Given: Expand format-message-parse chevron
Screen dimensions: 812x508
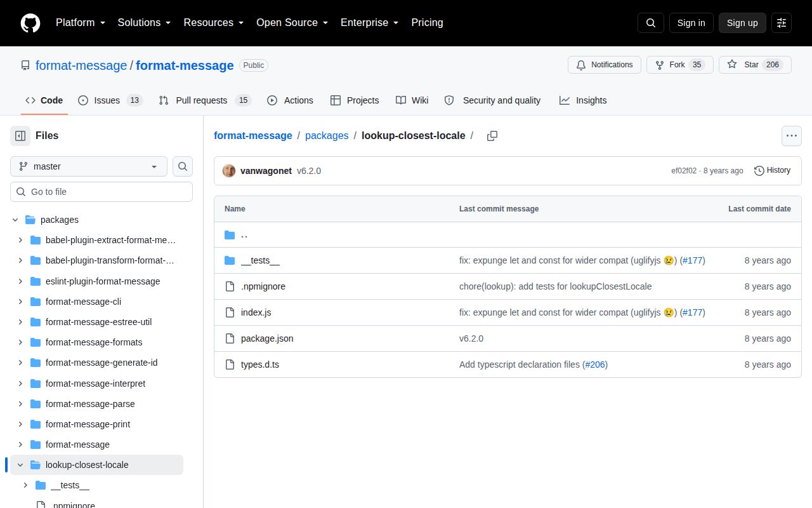Looking at the screenshot, I should pyautogui.click(x=20, y=404).
